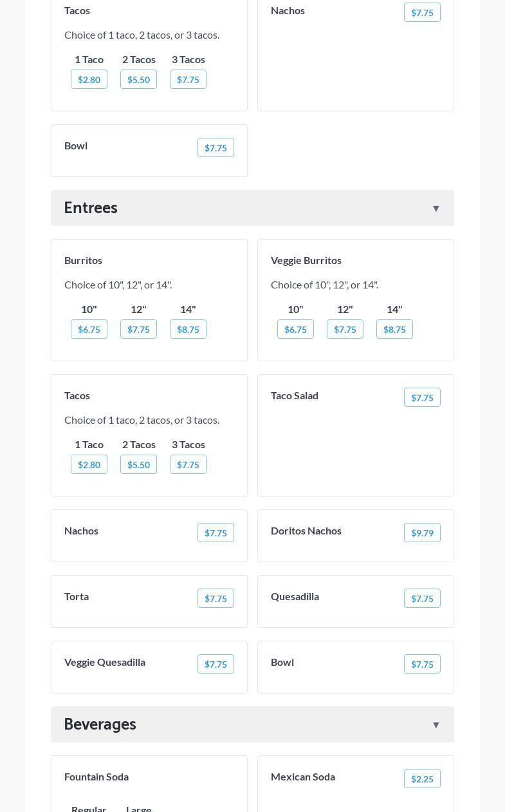Screen dimensions: 505x812
Task: Pick the 14" Veggie Burritos $8.75 price
Action: click(x=394, y=329)
